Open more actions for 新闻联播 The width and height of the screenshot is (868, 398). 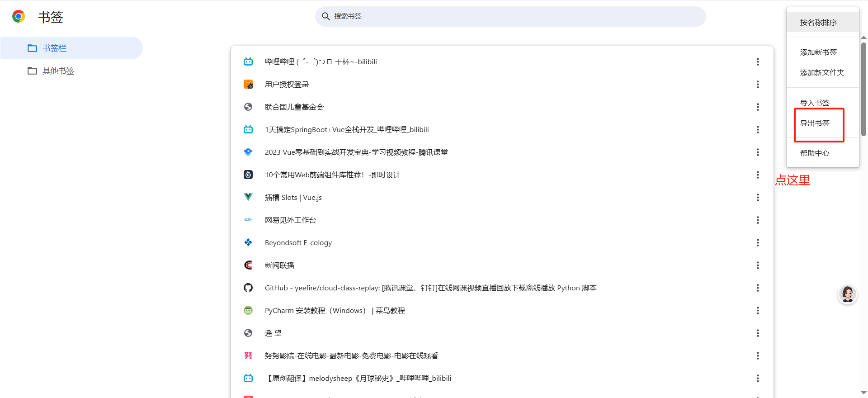coord(758,265)
